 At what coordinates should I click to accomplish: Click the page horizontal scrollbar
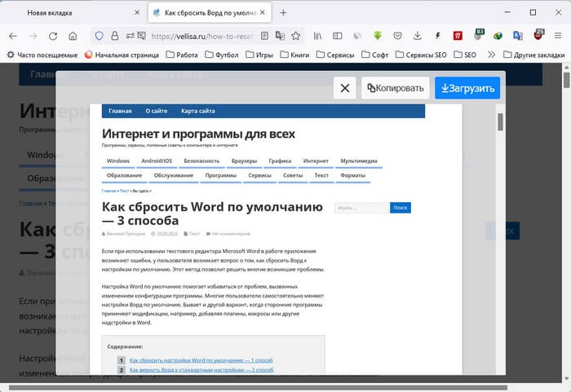click(x=258, y=388)
